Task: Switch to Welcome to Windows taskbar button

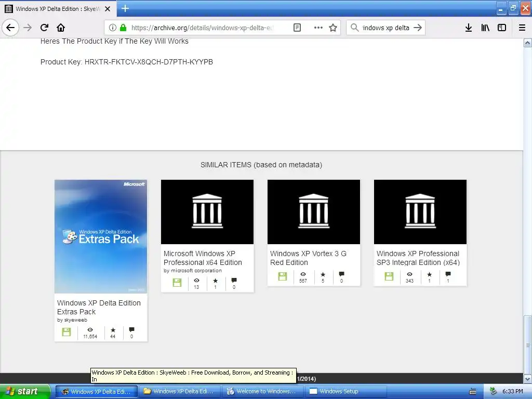Action: tap(262, 391)
